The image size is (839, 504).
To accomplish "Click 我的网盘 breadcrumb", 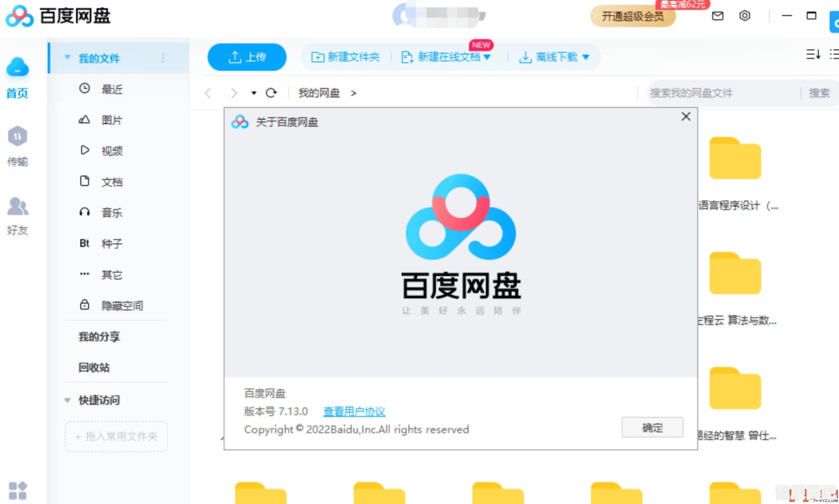I will [319, 93].
